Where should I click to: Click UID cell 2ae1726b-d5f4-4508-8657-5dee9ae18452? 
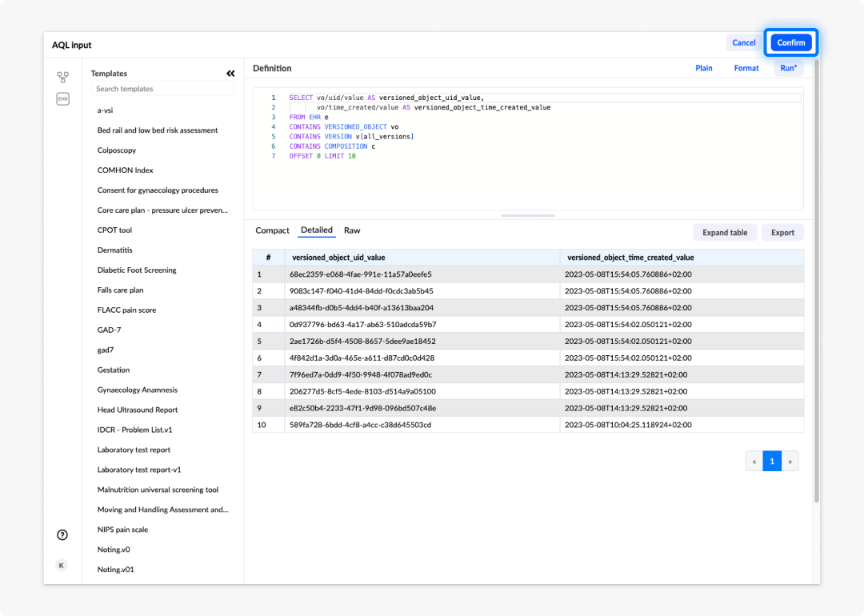click(422, 341)
